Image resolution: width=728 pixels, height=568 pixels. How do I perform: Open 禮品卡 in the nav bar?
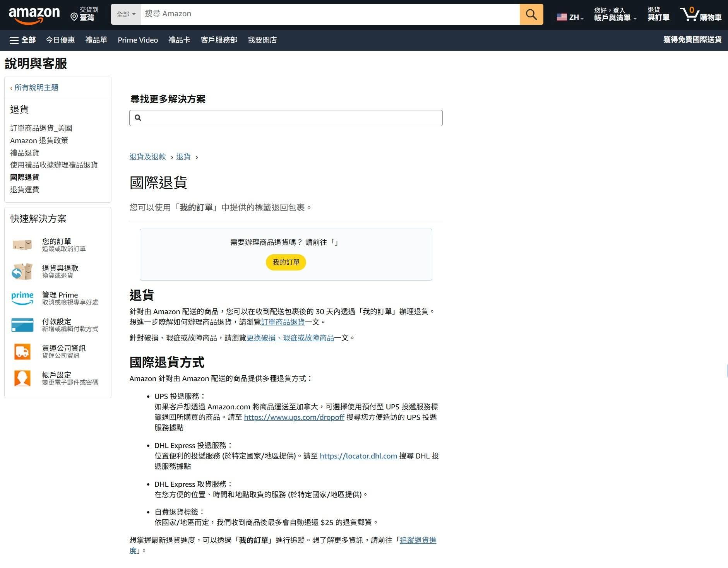pyautogui.click(x=179, y=40)
